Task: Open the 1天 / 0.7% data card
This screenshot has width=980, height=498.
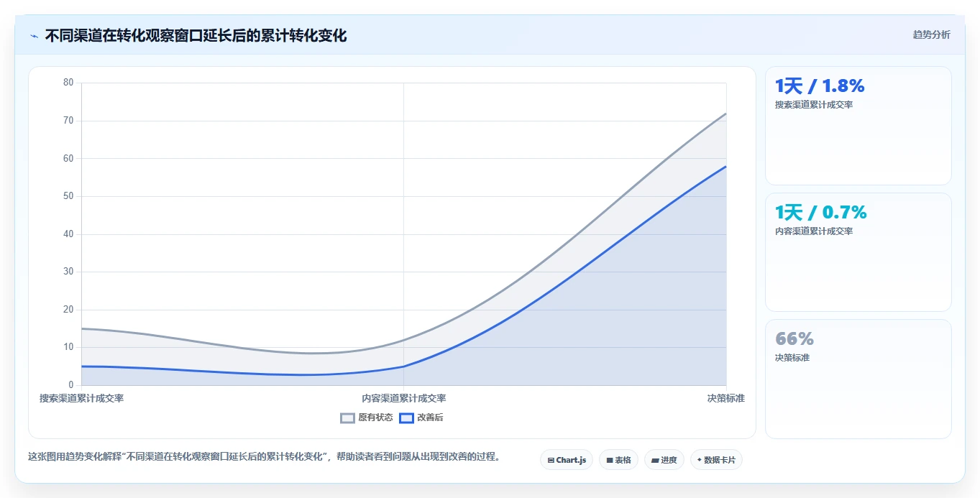Action: (858, 252)
